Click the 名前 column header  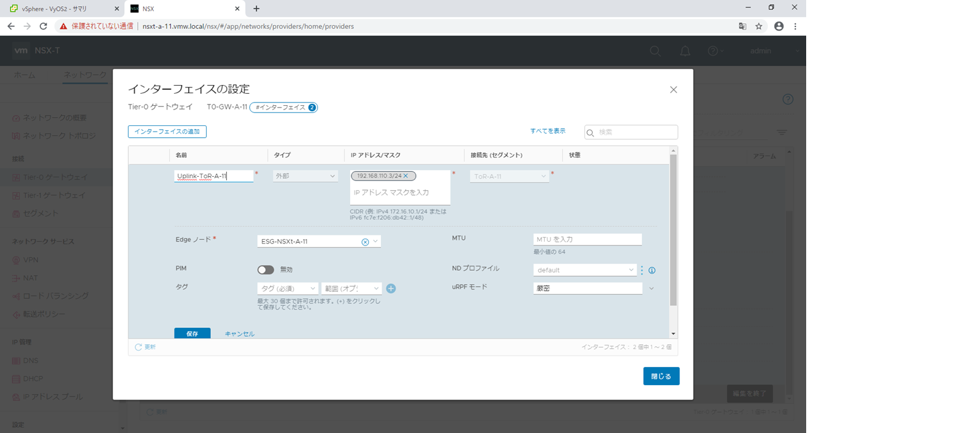coord(181,154)
